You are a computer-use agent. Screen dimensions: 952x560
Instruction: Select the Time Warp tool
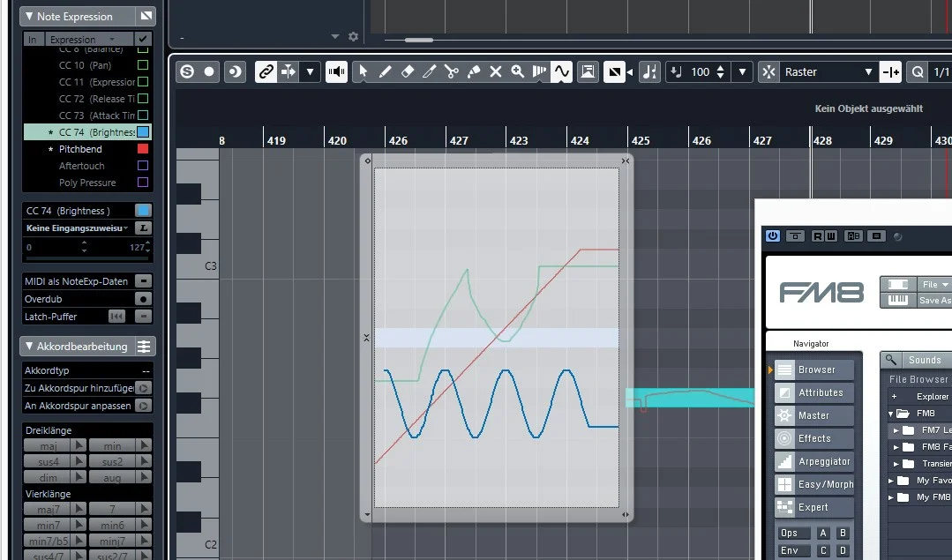click(x=539, y=71)
